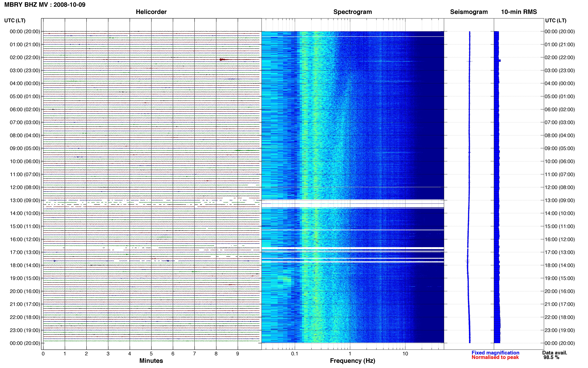Click 22:00 (18:00) on the Helicorder time axis
This screenshot has width=588, height=368.
[x=25, y=317]
